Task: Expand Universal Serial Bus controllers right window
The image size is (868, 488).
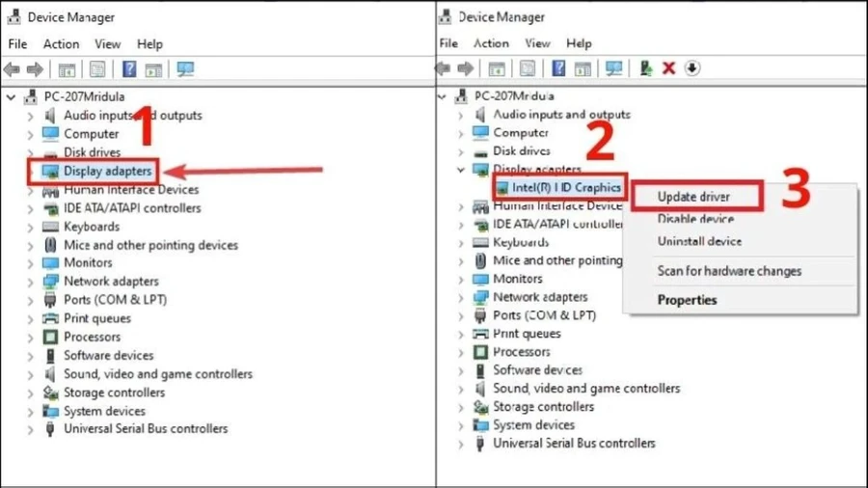Action: 461,445
